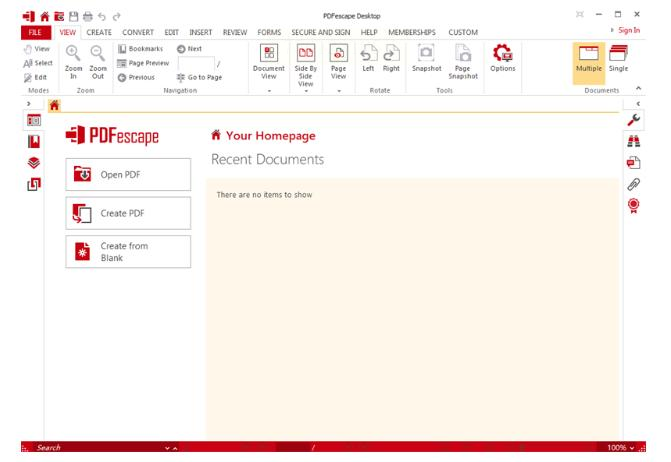The image size is (671, 462).
Task: Activate the Select text mode
Action: pyautogui.click(x=38, y=63)
